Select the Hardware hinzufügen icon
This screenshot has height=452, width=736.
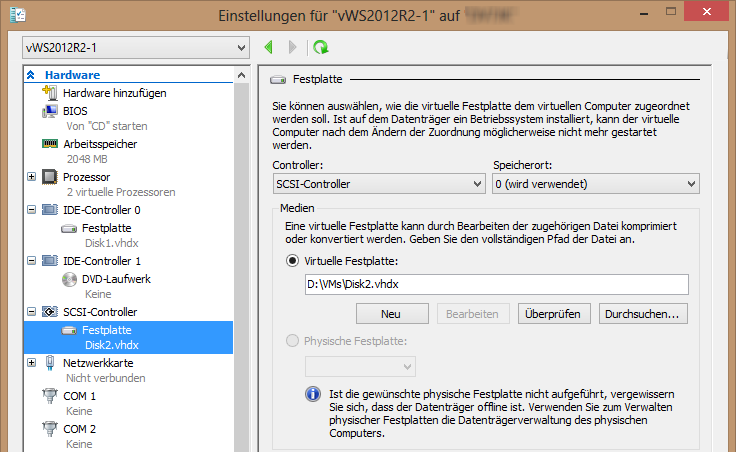pos(50,93)
